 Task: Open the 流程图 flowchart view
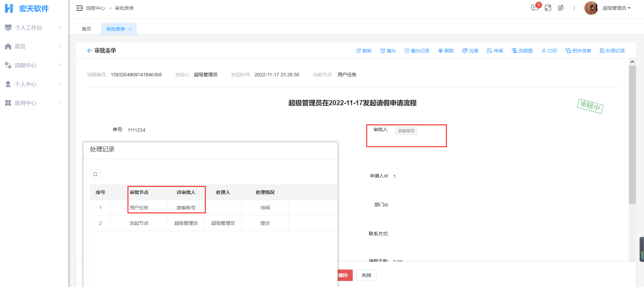(x=522, y=51)
